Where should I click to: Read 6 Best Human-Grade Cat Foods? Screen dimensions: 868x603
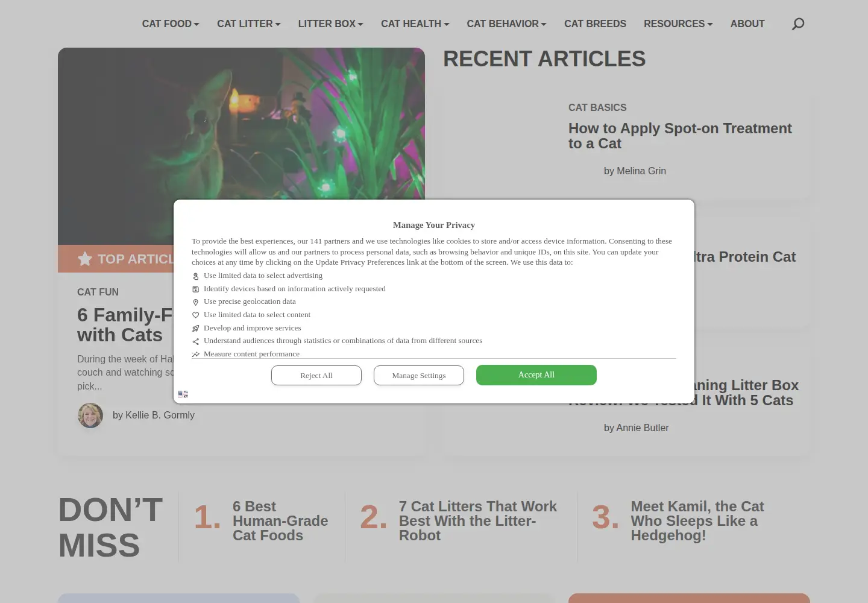coord(280,521)
